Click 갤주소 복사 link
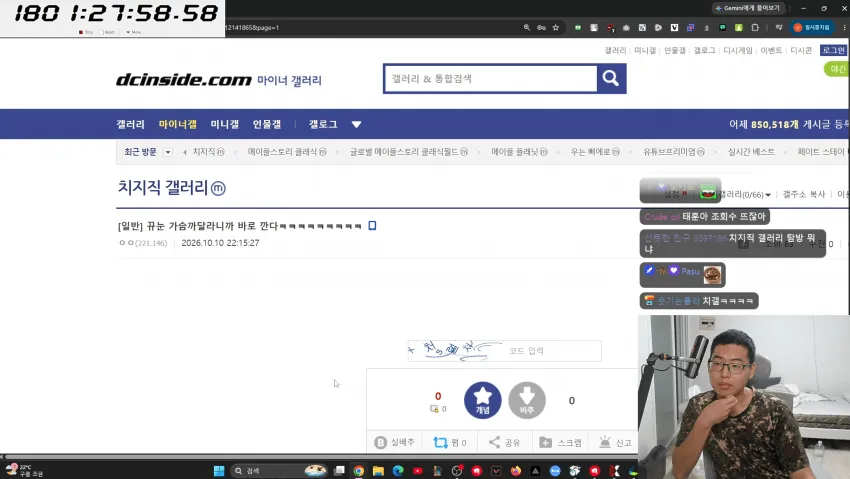This screenshot has height=479, width=850. (803, 195)
